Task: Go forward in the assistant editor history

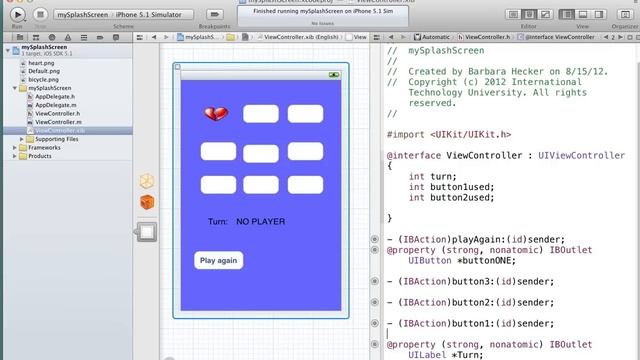Action: pos(403,37)
